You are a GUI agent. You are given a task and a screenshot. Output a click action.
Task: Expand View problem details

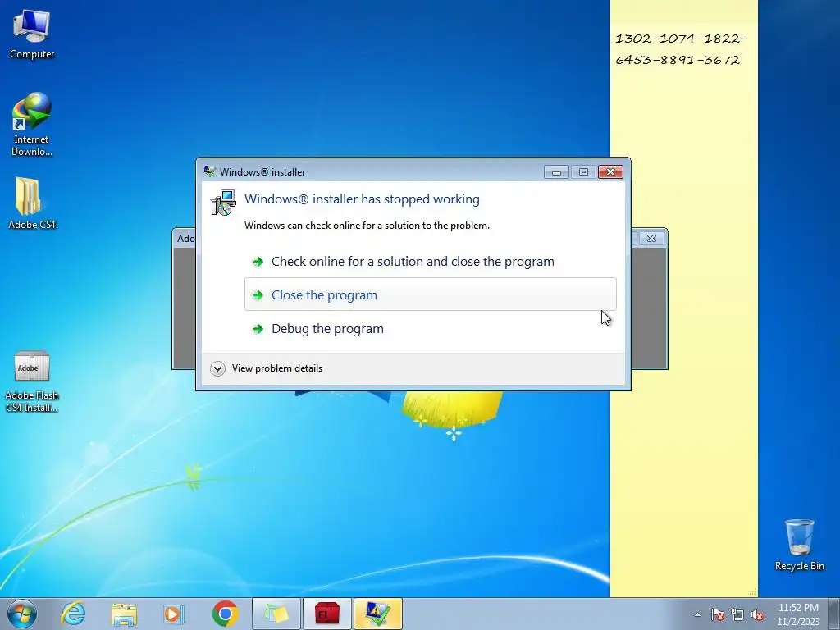point(267,368)
